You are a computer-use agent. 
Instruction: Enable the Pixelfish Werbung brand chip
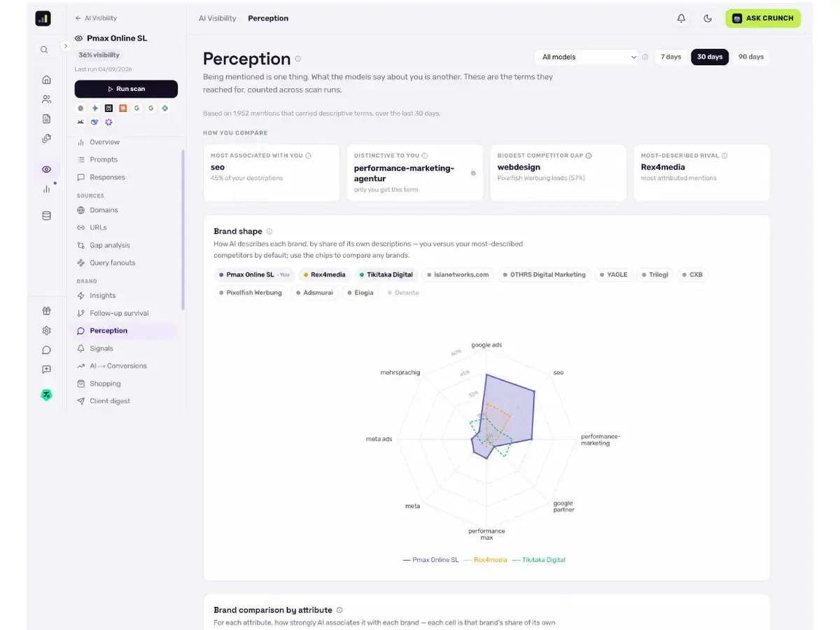pyautogui.click(x=249, y=293)
